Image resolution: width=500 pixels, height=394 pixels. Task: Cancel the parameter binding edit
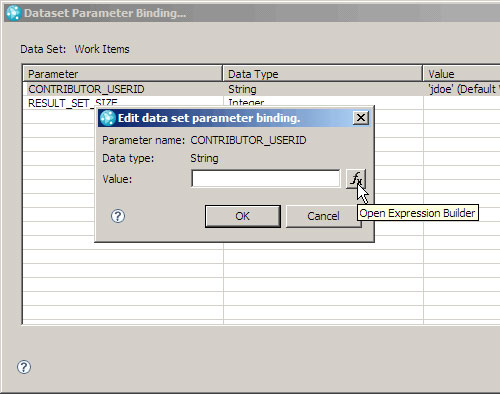pyautogui.click(x=323, y=216)
